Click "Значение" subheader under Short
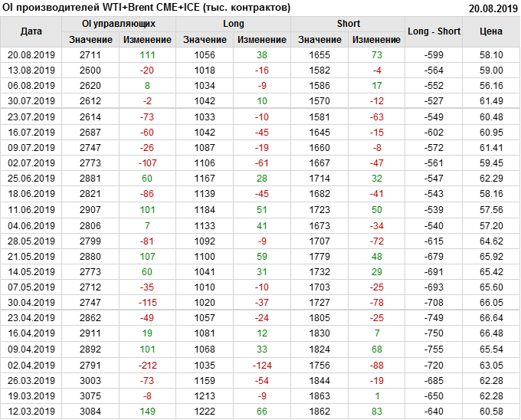This screenshot has width=521, height=420. click(x=319, y=39)
